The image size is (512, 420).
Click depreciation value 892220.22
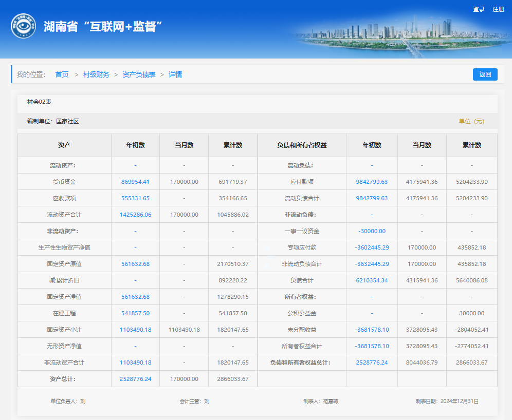(233, 280)
